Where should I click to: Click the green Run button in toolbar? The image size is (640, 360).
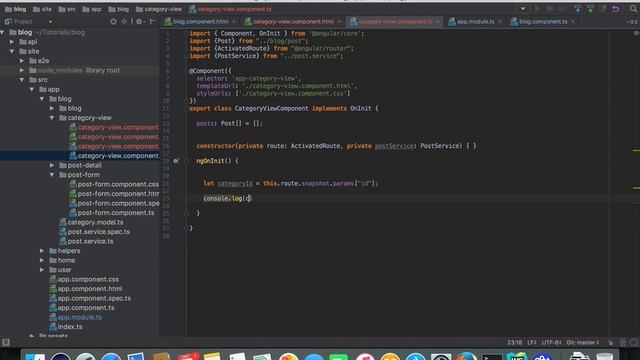click(x=537, y=9)
